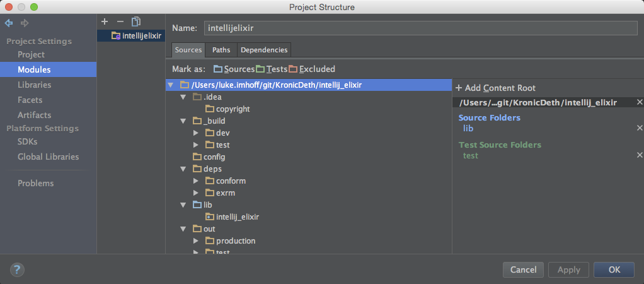Expand the production folder under out

[x=196, y=241]
